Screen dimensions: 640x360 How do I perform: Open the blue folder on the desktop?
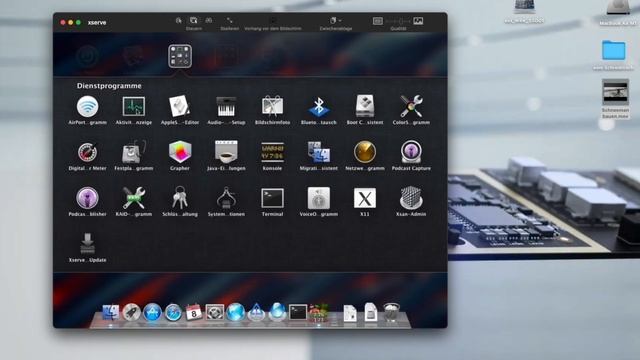tap(613, 50)
